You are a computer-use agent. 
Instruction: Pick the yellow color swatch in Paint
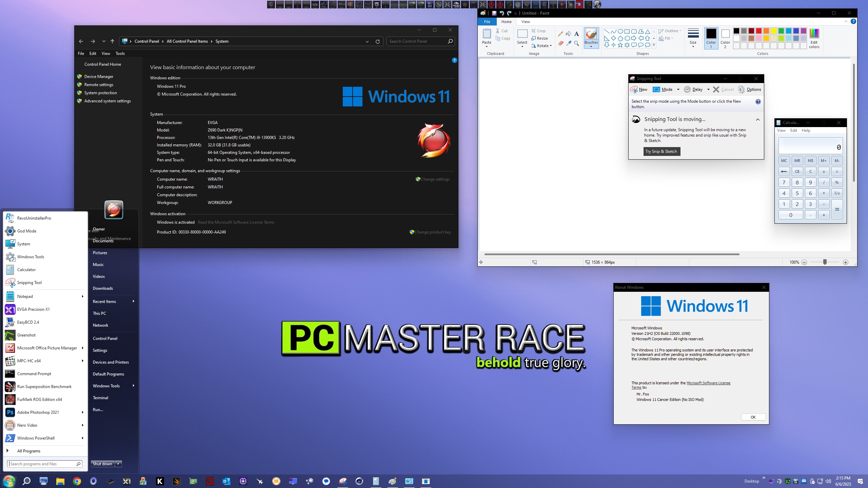click(774, 31)
